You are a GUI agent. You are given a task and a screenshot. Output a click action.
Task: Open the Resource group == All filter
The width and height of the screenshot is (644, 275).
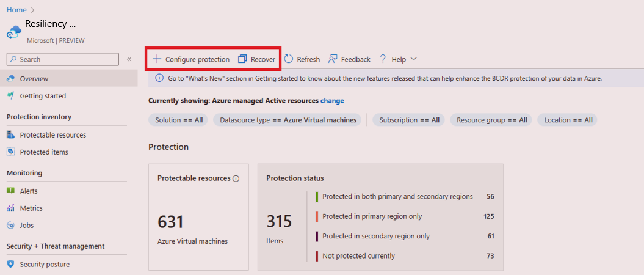point(491,120)
